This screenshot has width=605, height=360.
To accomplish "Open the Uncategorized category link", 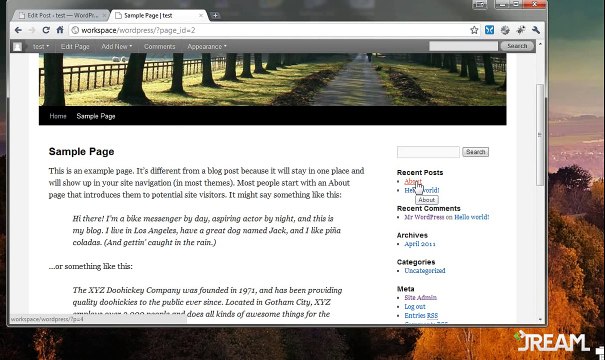I will click(425, 271).
